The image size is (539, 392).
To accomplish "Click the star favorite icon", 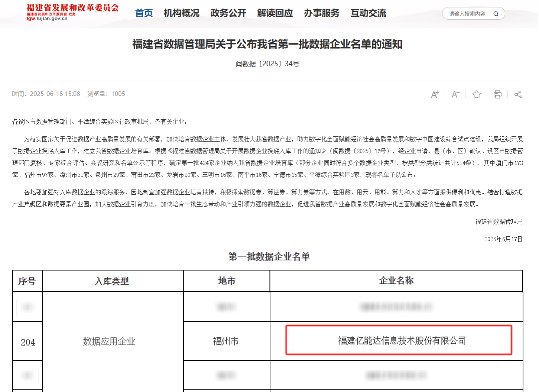I will 477,94.
